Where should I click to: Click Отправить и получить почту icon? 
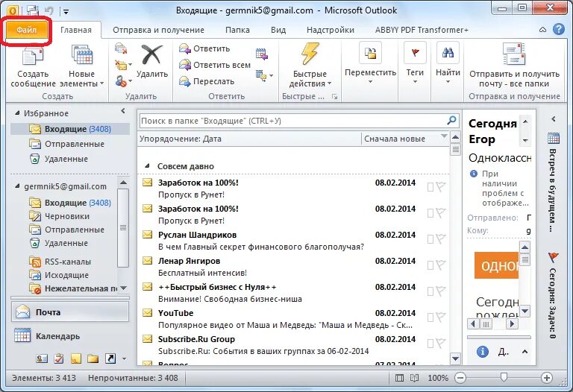[x=514, y=66]
